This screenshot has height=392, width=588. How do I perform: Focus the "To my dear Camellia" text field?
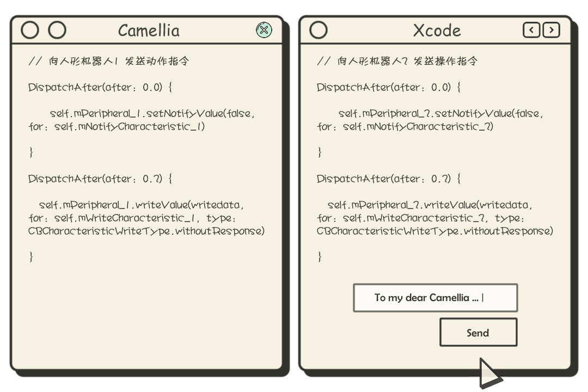click(436, 298)
